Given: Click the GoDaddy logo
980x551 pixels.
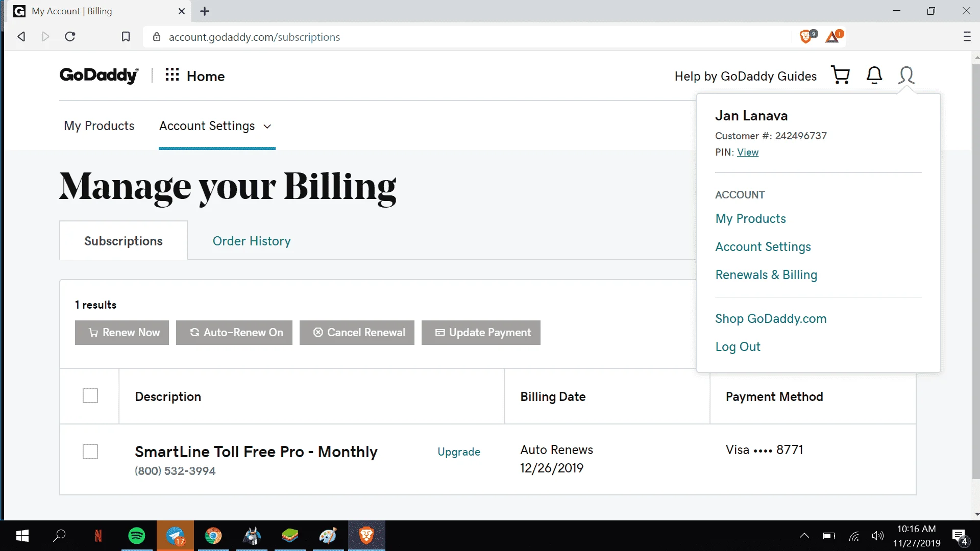Looking at the screenshot, I should pos(99,76).
